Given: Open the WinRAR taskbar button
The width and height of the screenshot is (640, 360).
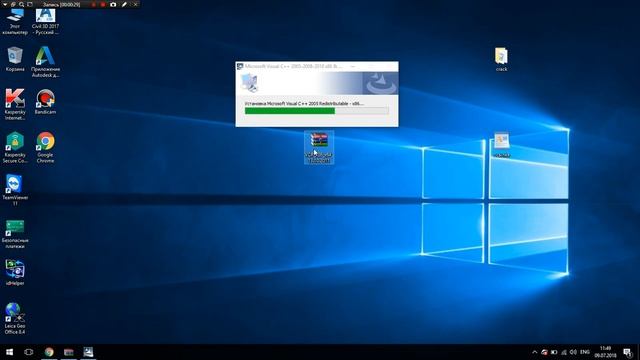Looking at the screenshot, I should click(69, 352).
